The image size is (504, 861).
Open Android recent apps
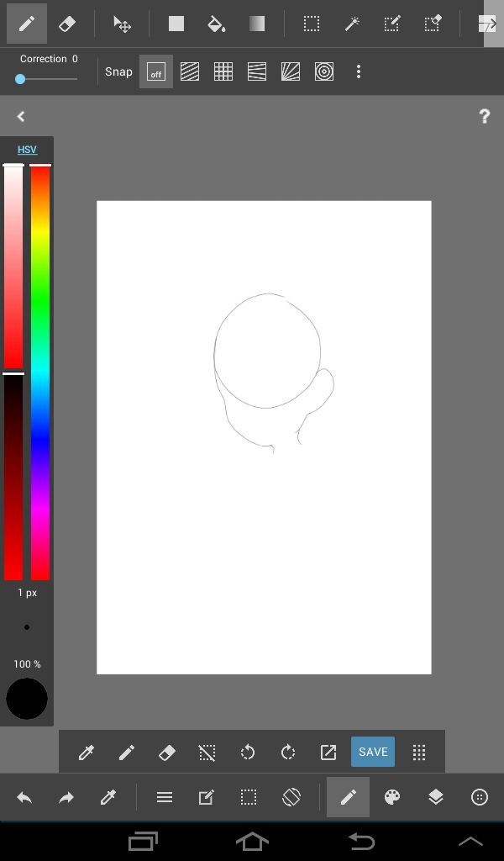coord(143,842)
